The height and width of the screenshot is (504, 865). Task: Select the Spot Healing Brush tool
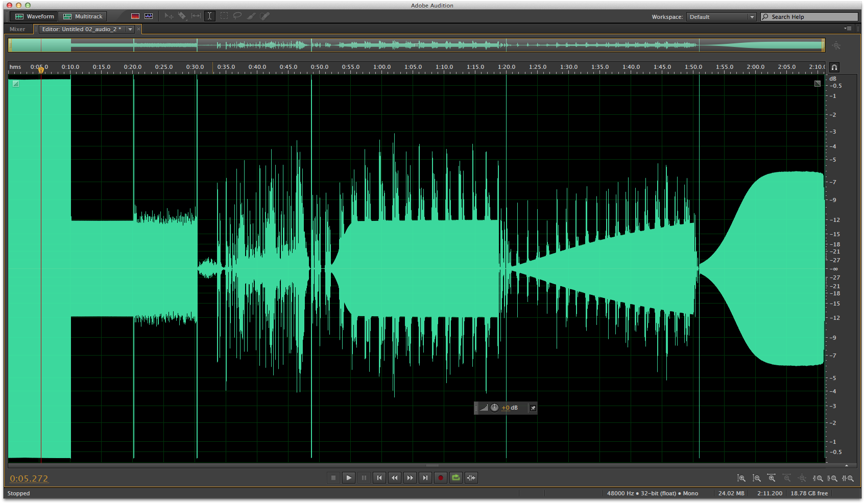click(x=265, y=16)
